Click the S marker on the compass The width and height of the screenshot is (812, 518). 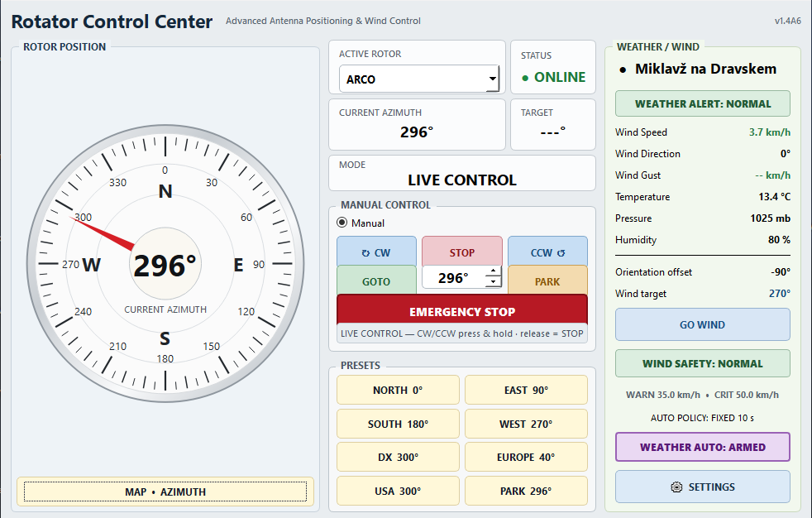[x=165, y=338]
